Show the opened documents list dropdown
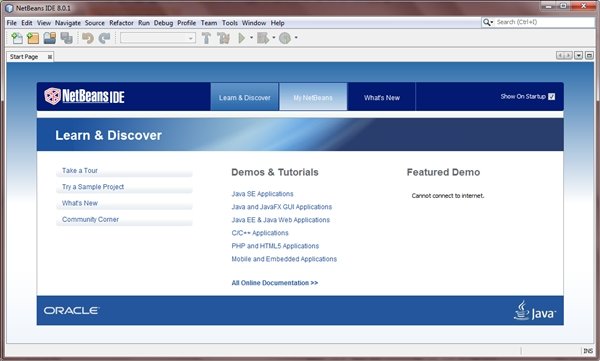600x361 pixels. coord(579,56)
